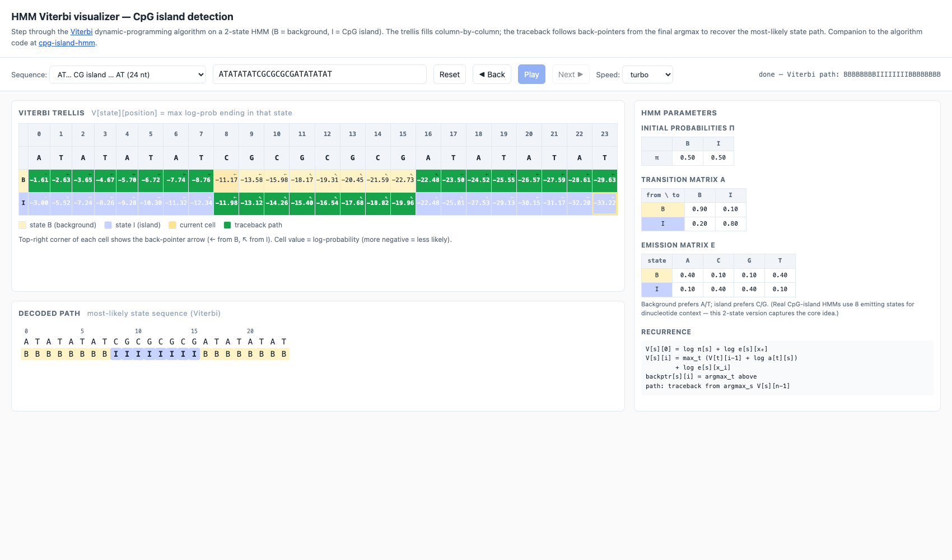Viewport: 952px width, 560px height.
Task: Click the DECODED PATH heading
Action: point(49,314)
